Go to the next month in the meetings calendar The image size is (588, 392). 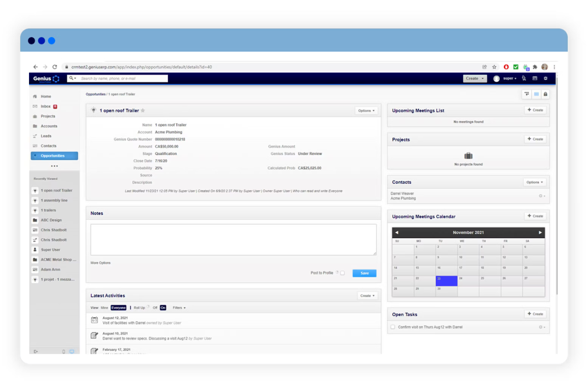(x=540, y=232)
